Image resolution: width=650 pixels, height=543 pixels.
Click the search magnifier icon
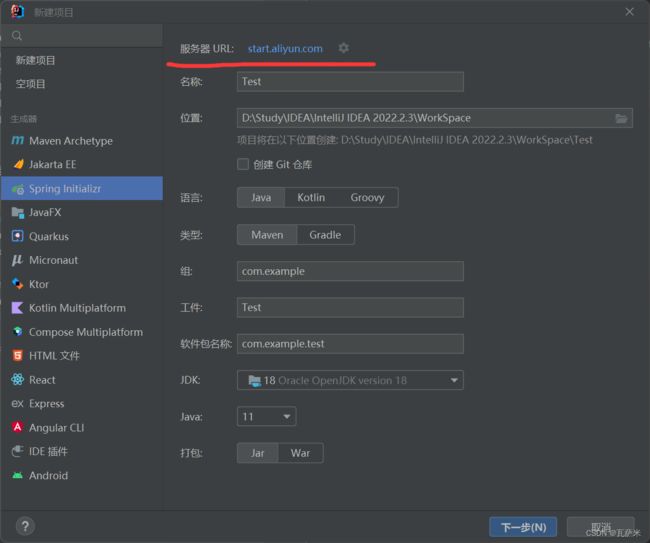[x=17, y=36]
